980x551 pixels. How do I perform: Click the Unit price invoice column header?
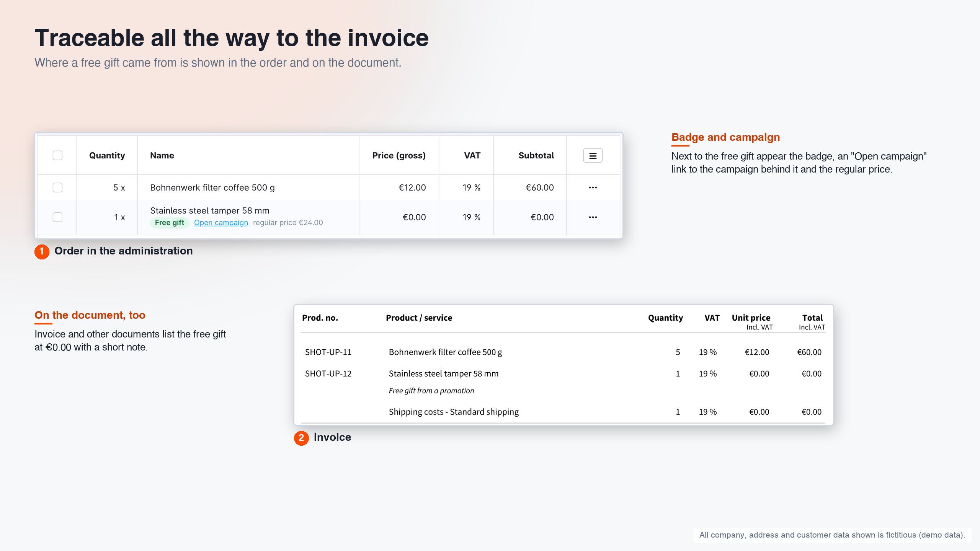[751, 318]
